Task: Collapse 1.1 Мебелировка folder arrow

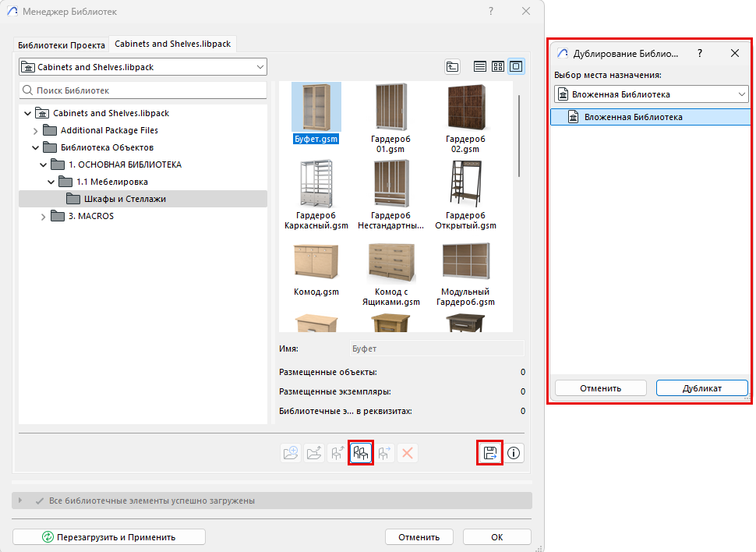Action: pos(51,182)
